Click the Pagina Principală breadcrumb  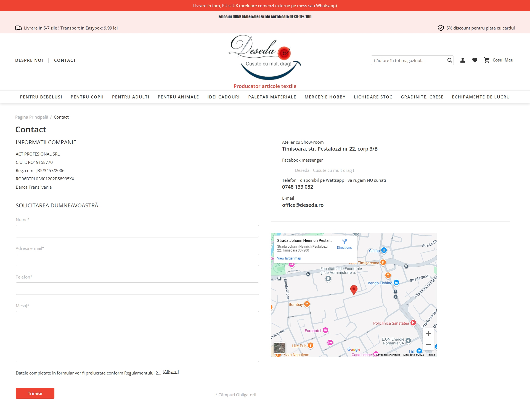point(31,117)
